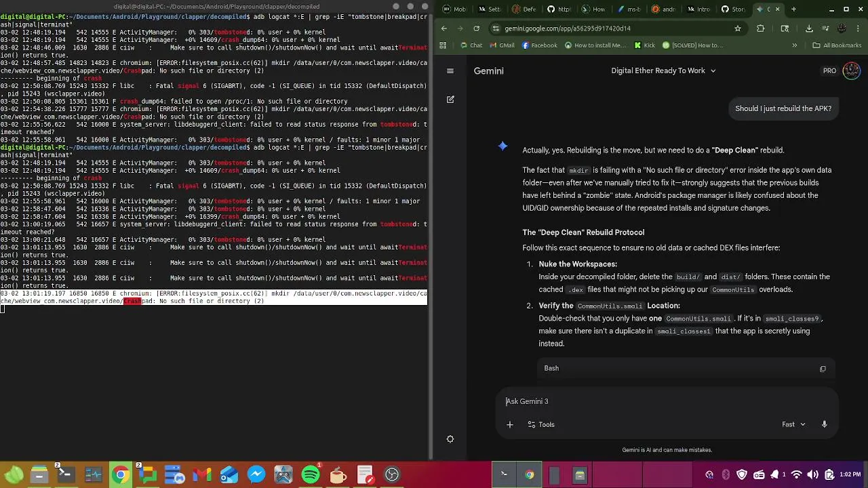This screenshot has width=868, height=488.
Task: Click the Chrome address bar URL
Action: (x=568, y=28)
